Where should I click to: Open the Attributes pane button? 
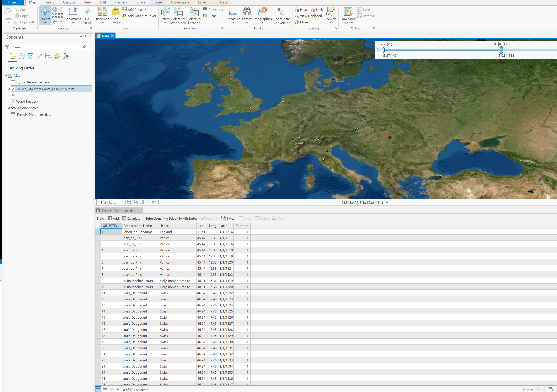213,10
